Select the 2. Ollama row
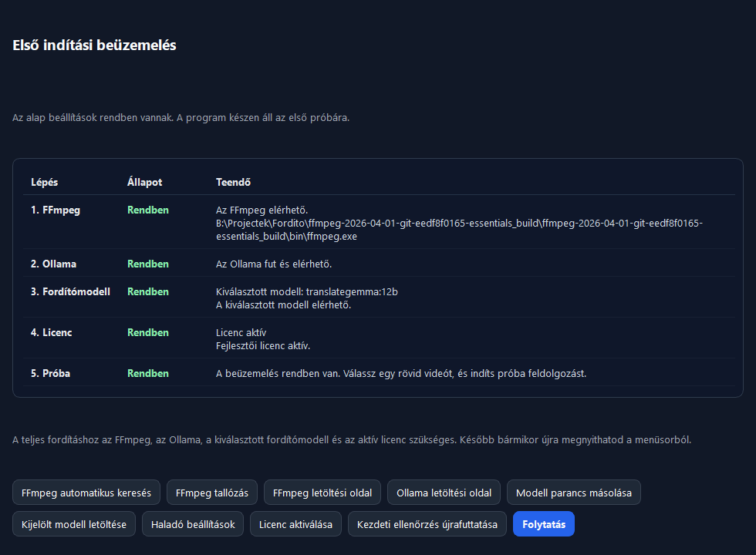Screen dimensions: 756x555 pyautogui.click(x=52, y=264)
